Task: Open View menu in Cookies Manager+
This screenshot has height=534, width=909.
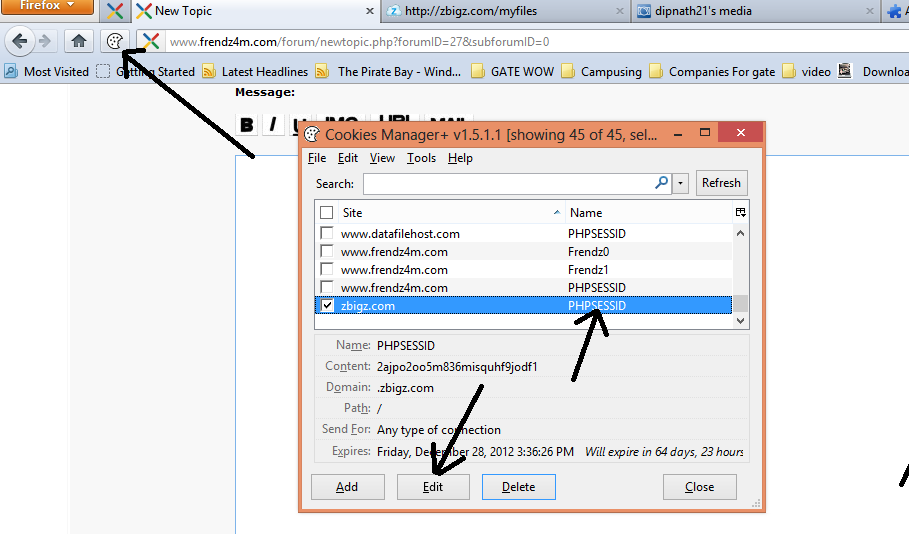Action: pos(382,158)
